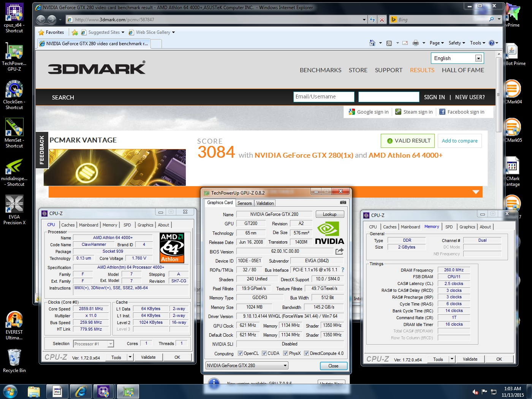
Task: Click the CPU-Z taskbar button
Action: click(103, 391)
